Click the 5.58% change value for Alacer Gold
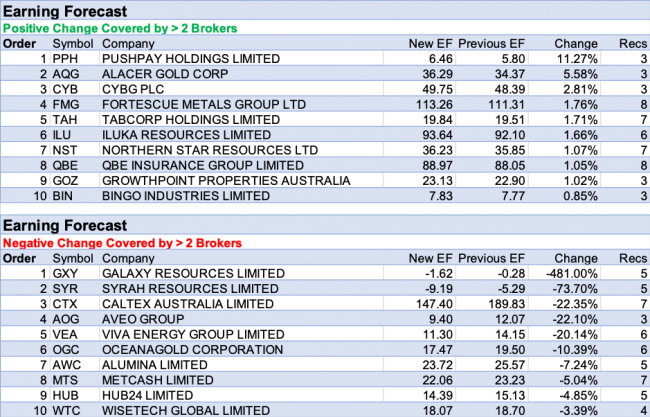This screenshot has height=417, width=650. [580, 75]
